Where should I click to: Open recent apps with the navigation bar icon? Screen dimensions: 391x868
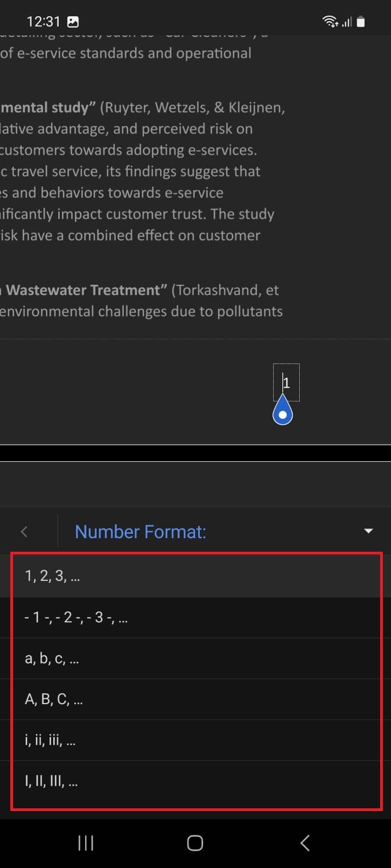tap(85, 843)
